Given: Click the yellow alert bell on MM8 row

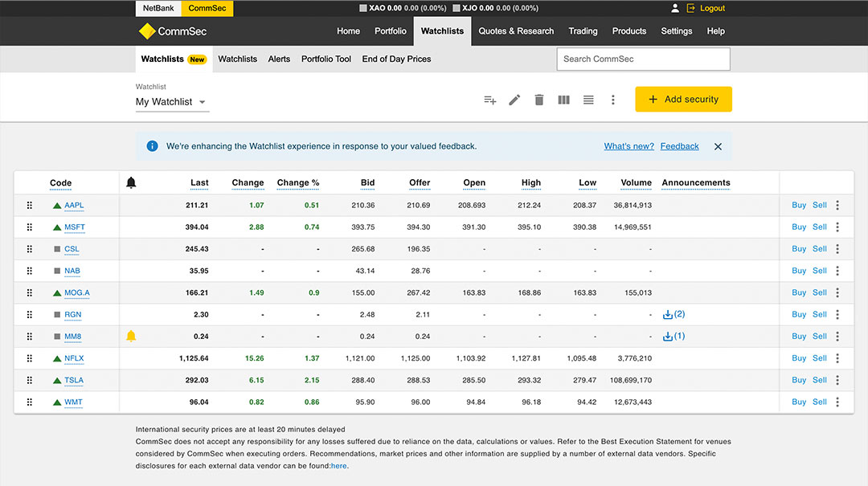Looking at the screenshot, I should pyautogui.click(x=131, y=336).
